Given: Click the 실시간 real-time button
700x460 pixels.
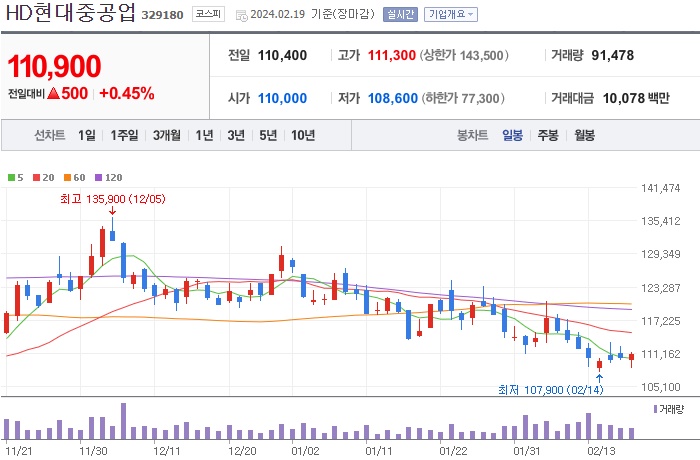Looking at the screenshot, I should (400, 15).
